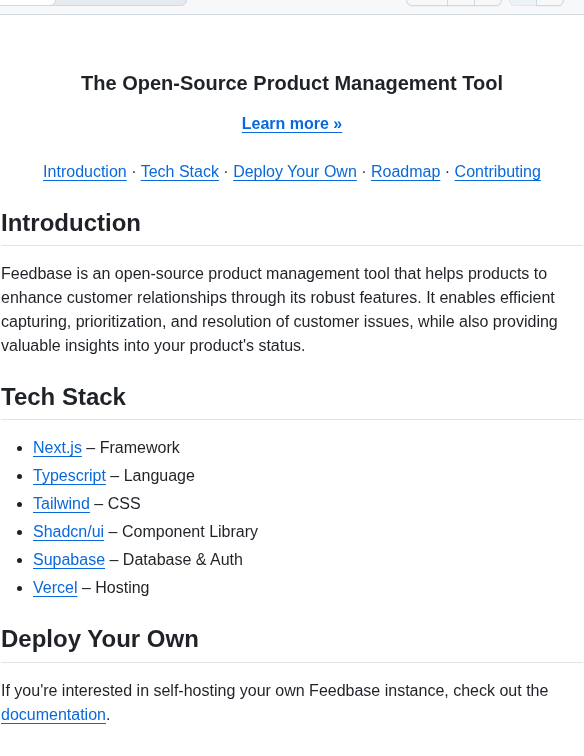Viewport: 584px width, 756px height.
Task: Click the Deploy Your Own section heading
Action: point(100,639)
